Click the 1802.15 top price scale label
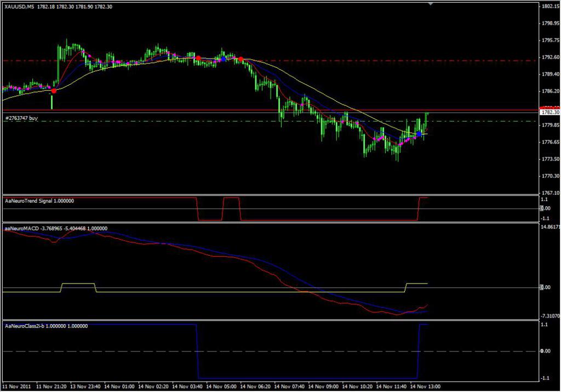 pos(551,6)
